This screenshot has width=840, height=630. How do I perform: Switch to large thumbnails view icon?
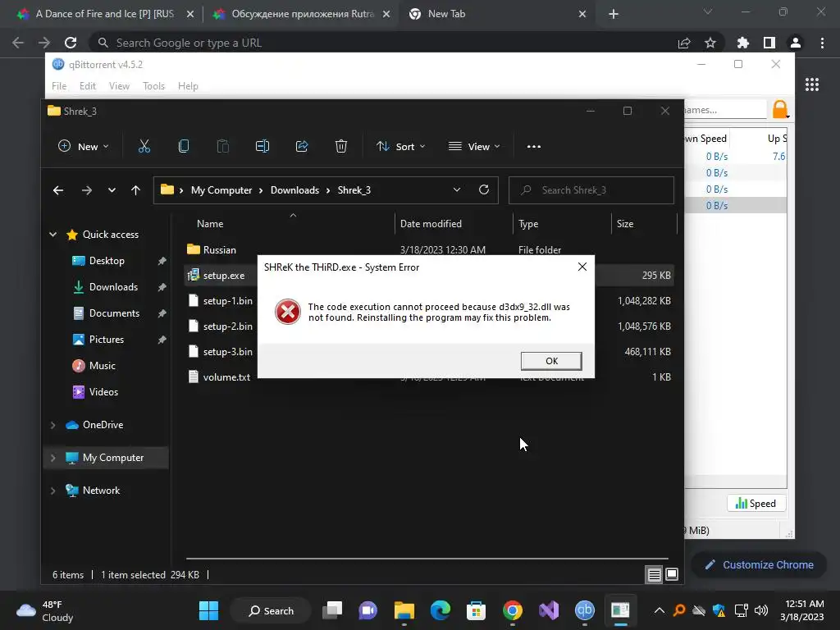[x=672, y=575]
